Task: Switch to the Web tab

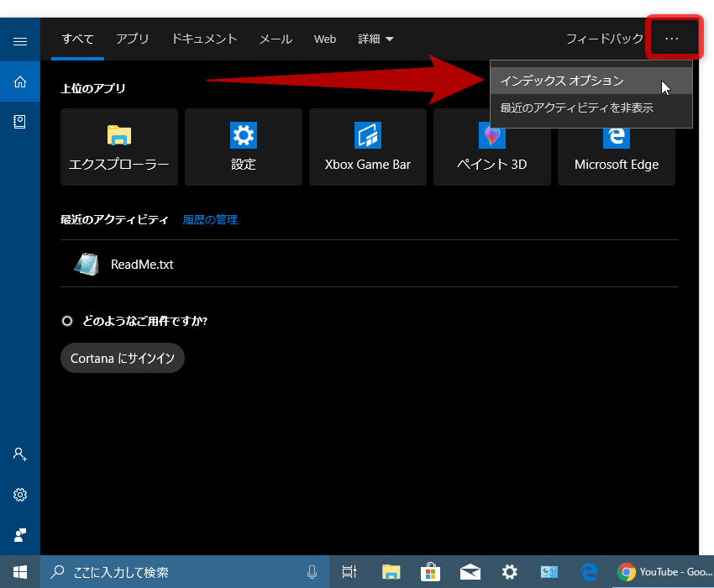Action: click(325, 39)
